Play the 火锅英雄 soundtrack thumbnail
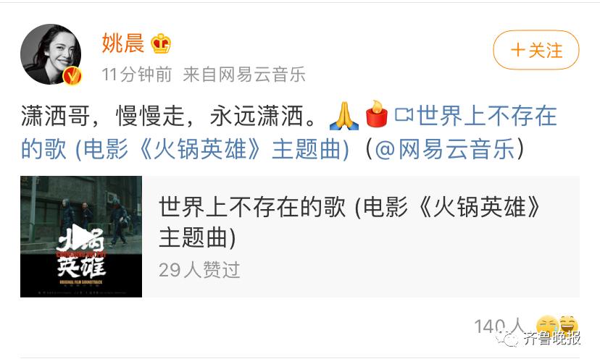This screenshot has height=364, width=600. [80, 237]
